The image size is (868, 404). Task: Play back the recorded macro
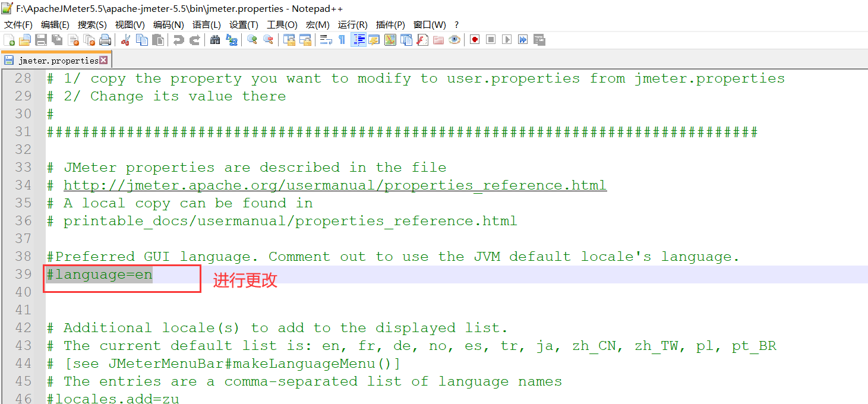point(507,40)
